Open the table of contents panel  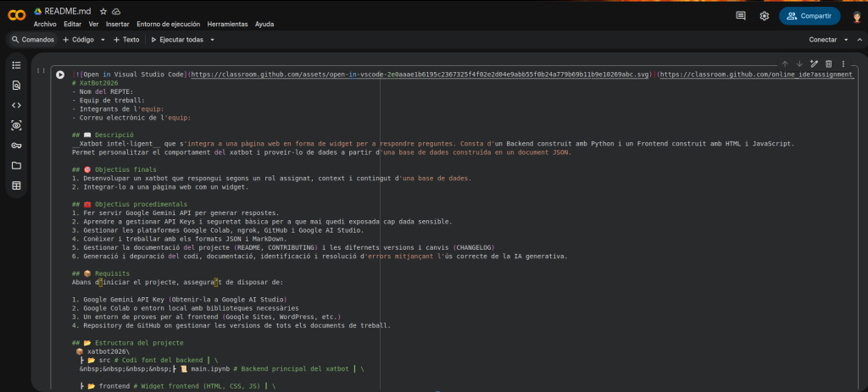[16, 65]
